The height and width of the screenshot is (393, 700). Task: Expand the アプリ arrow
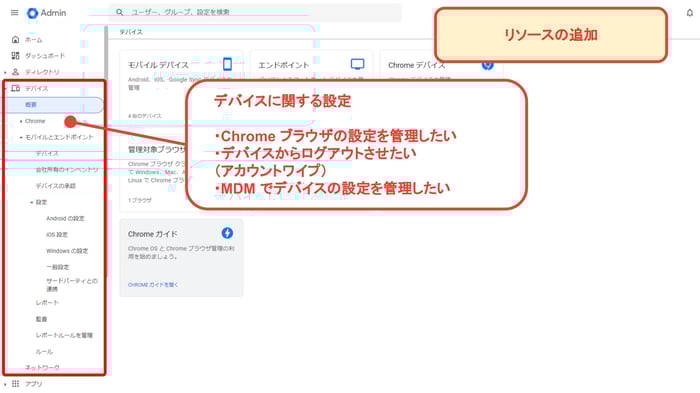[x=5, y=384]
